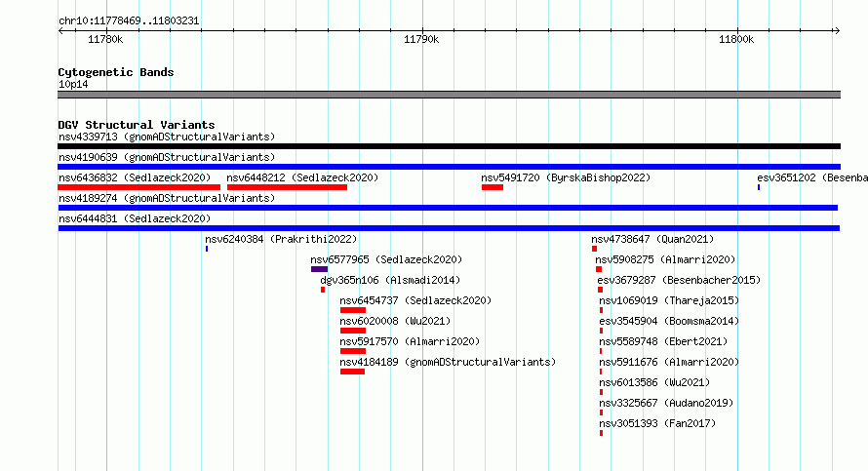
Task: Open the dgv365n106 Alsmadi2014 label
Action: coord(390,280)
